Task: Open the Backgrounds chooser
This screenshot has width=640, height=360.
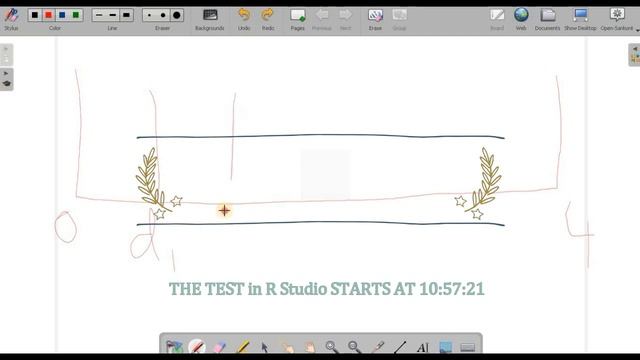Action: pos(210,19)
